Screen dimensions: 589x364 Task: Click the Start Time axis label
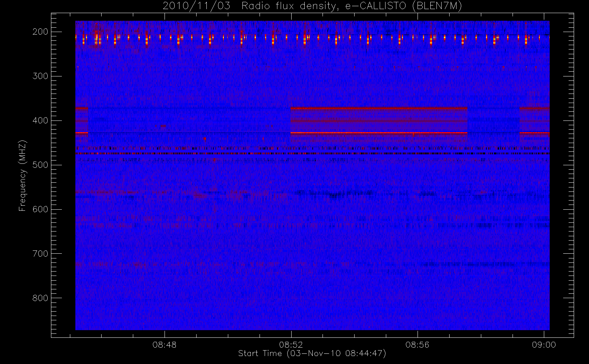312,353
